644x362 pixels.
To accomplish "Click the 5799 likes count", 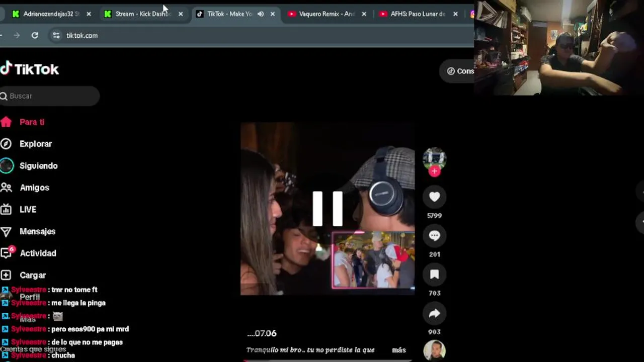I will pos(434,216).
